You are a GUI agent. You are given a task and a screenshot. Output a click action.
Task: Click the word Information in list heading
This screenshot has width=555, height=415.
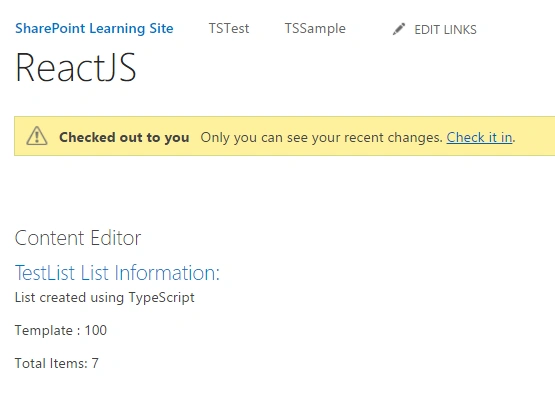166,273
